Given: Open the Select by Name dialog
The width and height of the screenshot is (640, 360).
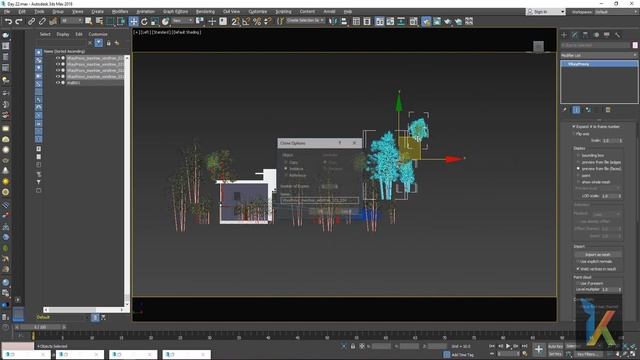Looking at the screenshot, I should (x=99, y=21).
